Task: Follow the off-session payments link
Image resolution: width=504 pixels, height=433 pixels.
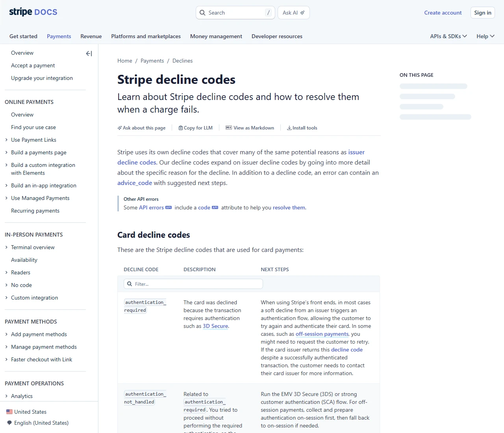Action: tap(322, 334)
